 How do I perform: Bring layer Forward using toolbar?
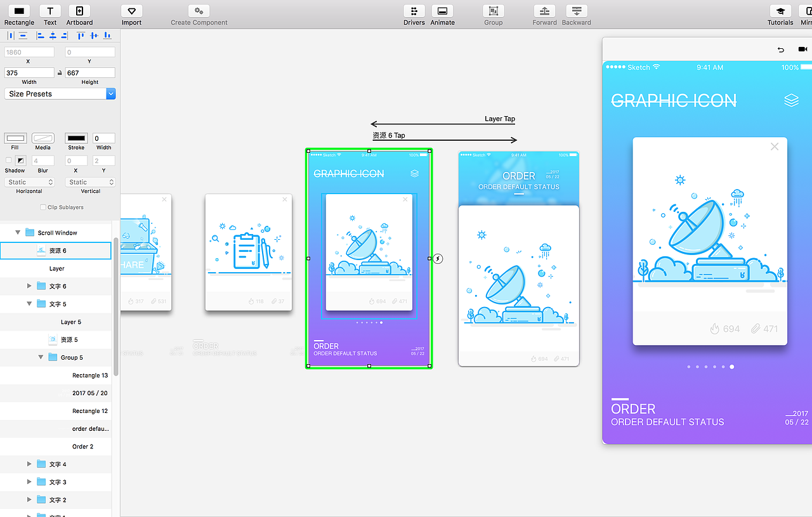(544, 11)
